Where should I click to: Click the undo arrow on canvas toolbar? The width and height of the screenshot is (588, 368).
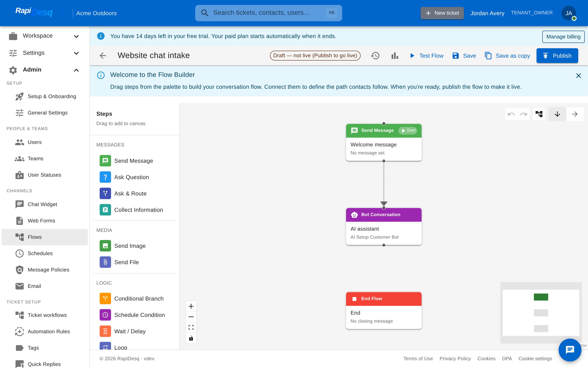tap(511, 114)
